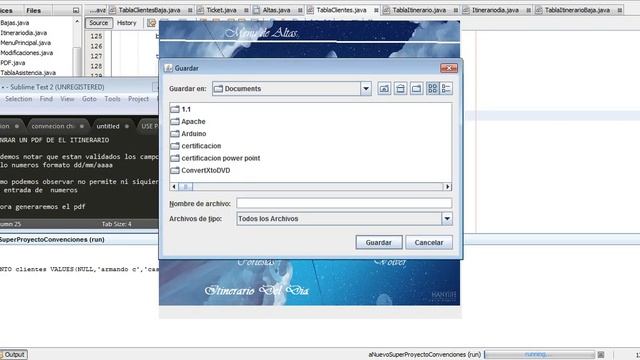The image size is (640, 360).
Task: Select MenuPrincipal.java in the project tree
Action: pyautogui.click(x=25, y=42)
